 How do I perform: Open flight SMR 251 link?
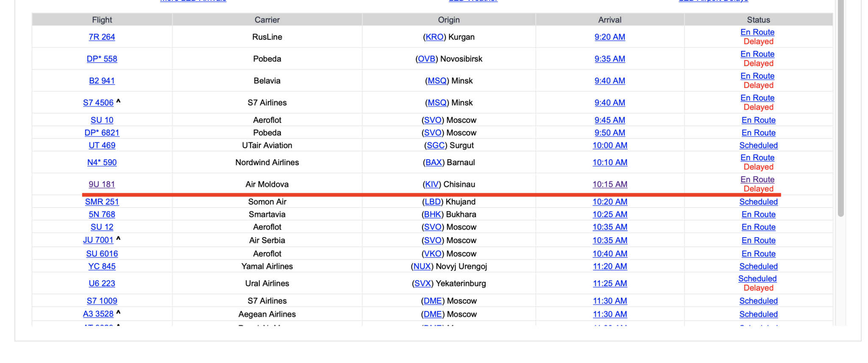pyautogui.click(x=102, y=202)
